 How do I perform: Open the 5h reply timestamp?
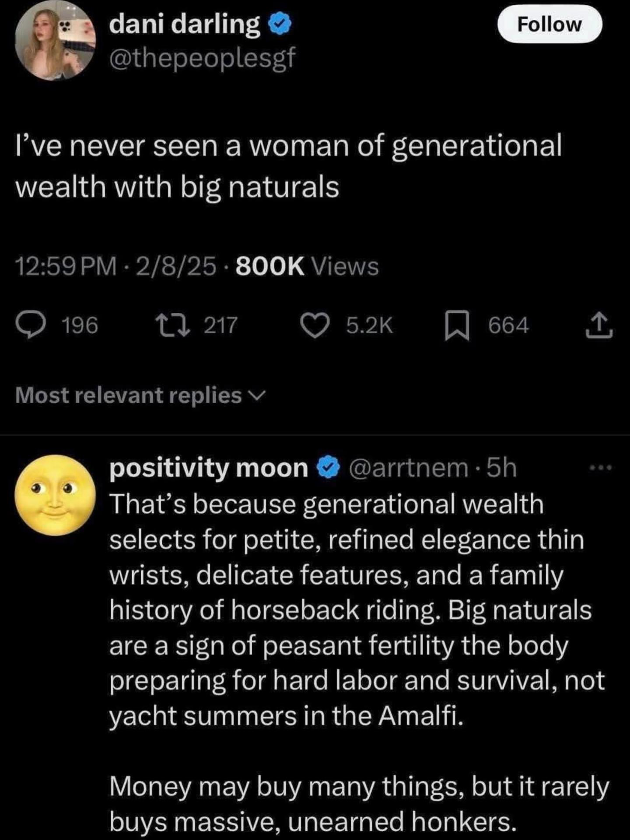click(x=502, y=468)
